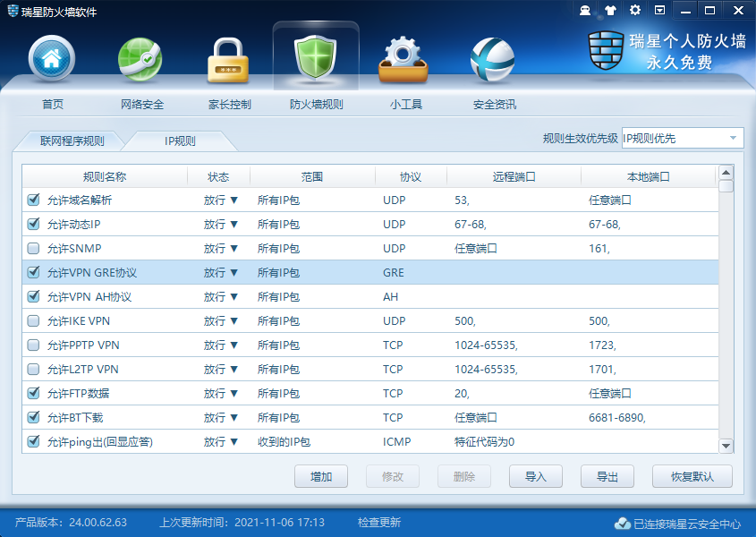Viewport: 756px width, 537px height.
Task: Uncheck the 允许VPN GRE协议 checkbox
Action: [x=33, y=272]
